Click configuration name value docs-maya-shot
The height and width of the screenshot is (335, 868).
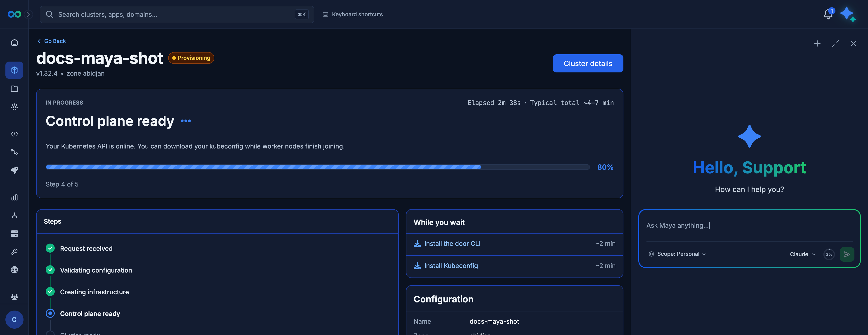[494, 321]
